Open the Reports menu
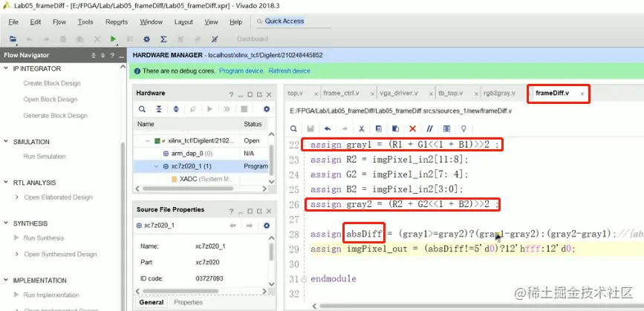 click(x=117, y=22)
